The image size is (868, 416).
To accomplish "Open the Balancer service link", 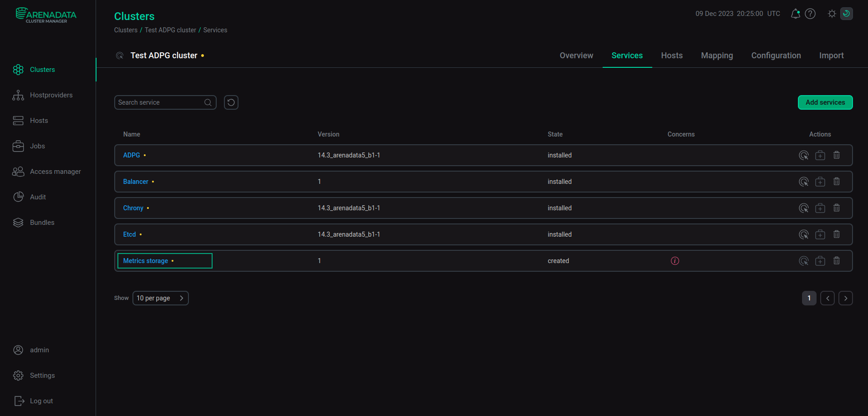I will point(136,182).
